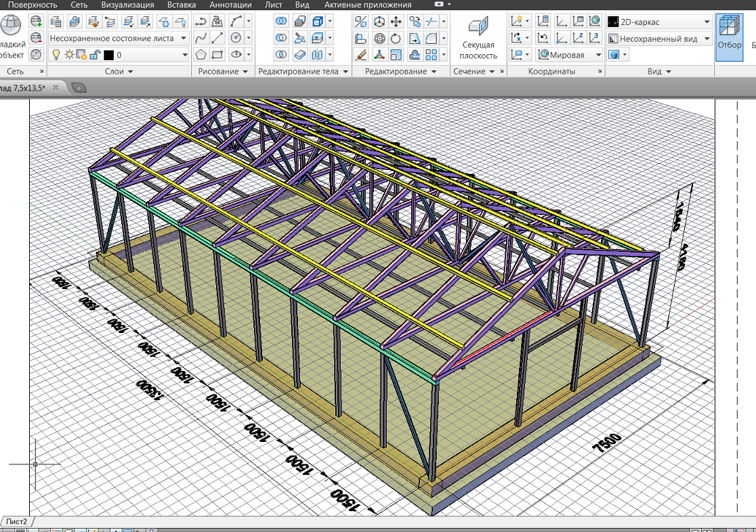The width and height of the screenshot is (756, 532).
Task: Open the layer 0 dropdown list
Action: pos(184,55)
